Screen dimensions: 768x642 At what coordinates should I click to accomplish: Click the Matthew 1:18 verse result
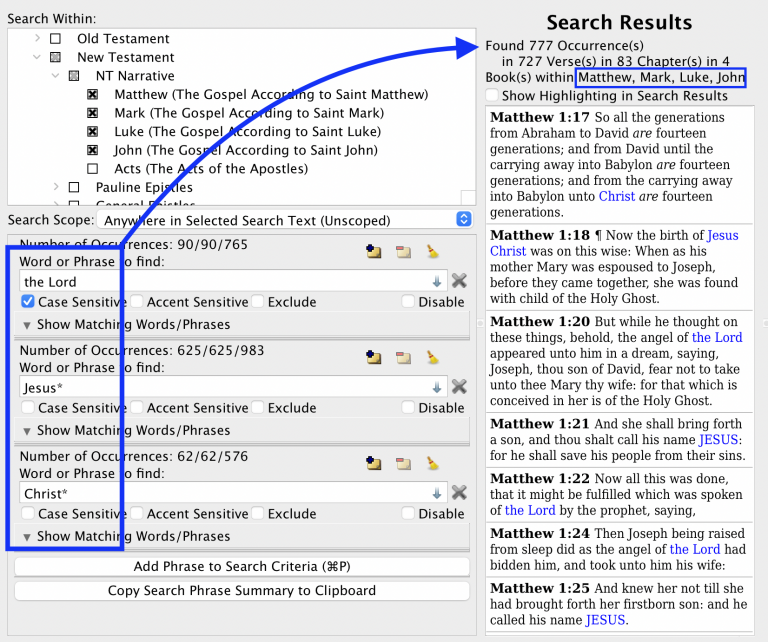point(619,267)
